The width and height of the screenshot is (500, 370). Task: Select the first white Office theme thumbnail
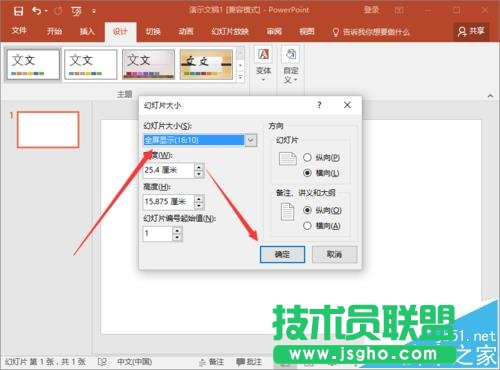pos(33,64)
